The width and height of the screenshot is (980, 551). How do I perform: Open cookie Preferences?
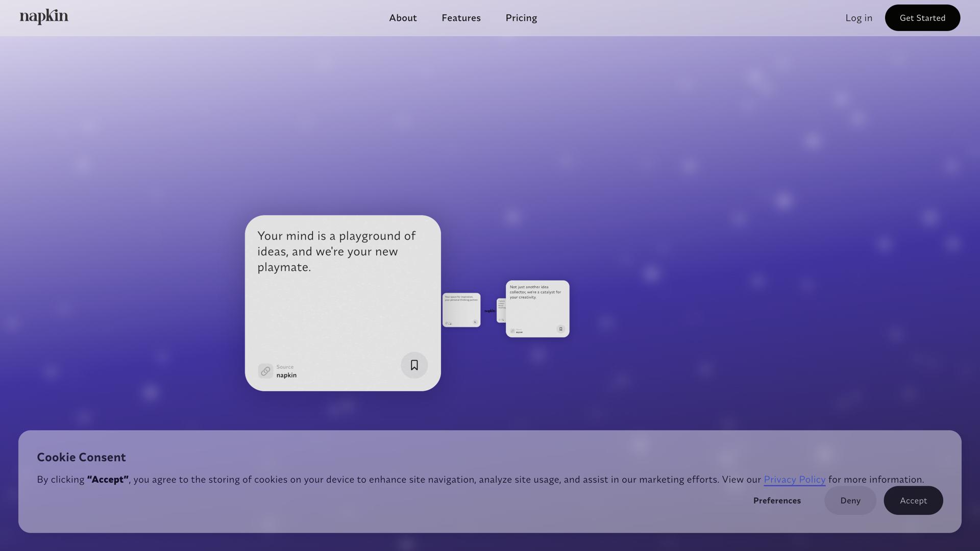click(x=777, y=500)
